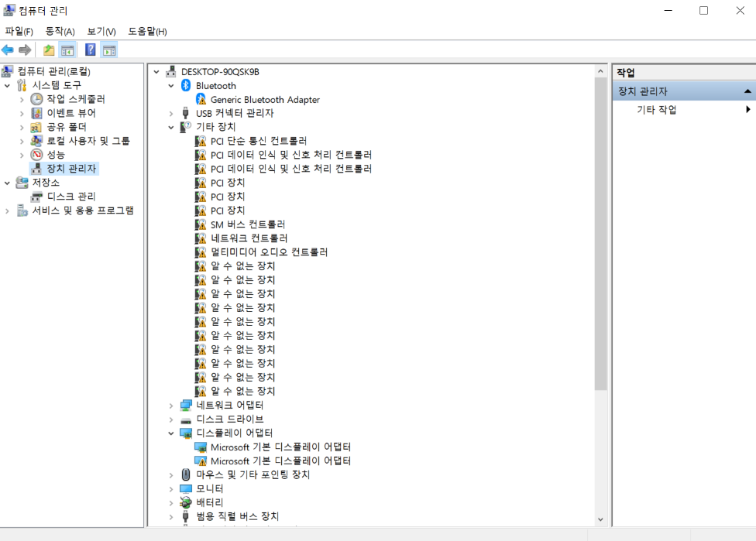The image size is (756, 541).
Task: Toggle the Show/Hide Console Tree toolbar icon
Action: tap(67, 50)
